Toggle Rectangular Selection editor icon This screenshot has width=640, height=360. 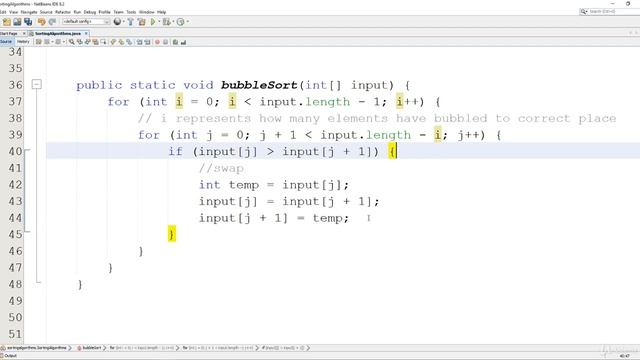(103, 42)
